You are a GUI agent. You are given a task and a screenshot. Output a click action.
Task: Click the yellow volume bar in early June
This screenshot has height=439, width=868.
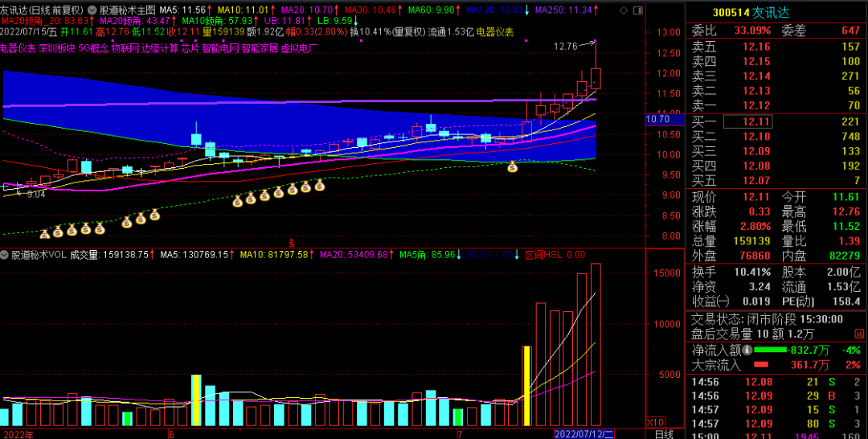[196, 400]
